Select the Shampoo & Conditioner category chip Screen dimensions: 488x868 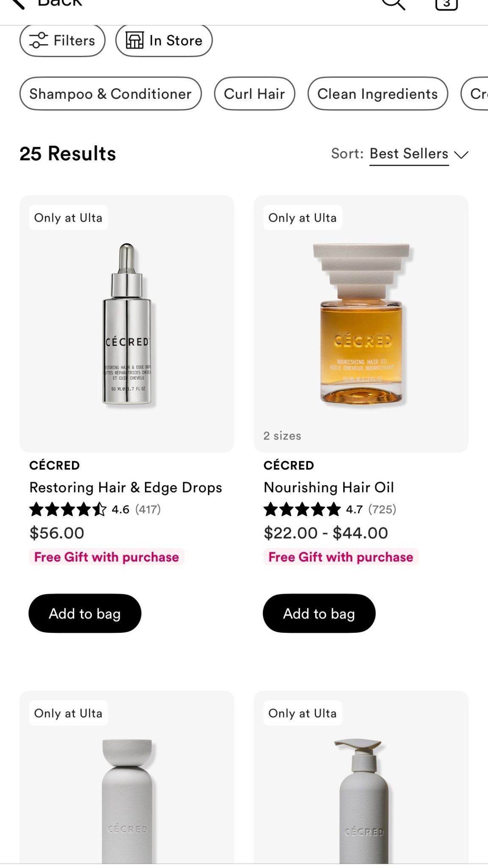tap(111, 94)
